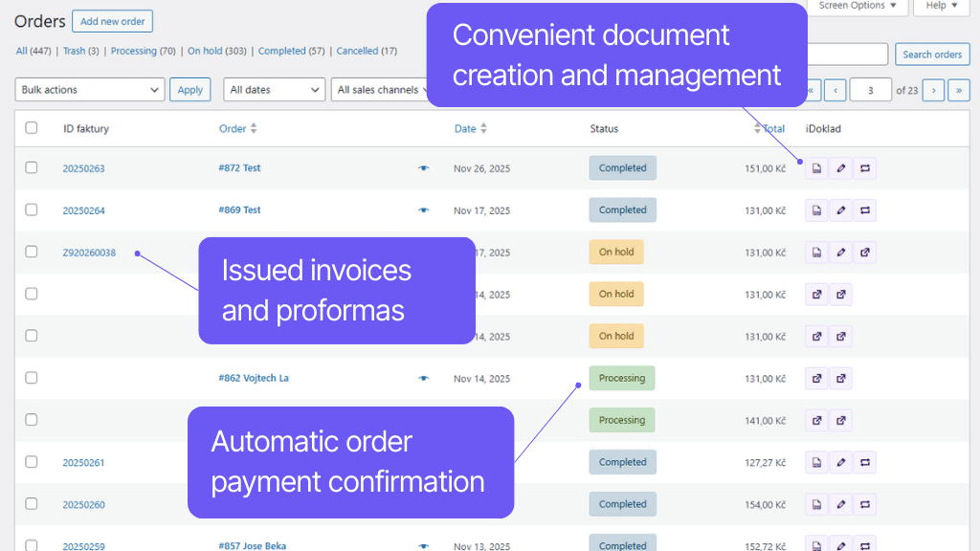Check the box on the 20250259 order row
Image resolution: width=980 pixels, height=551 pixels.
pos(31,545)
